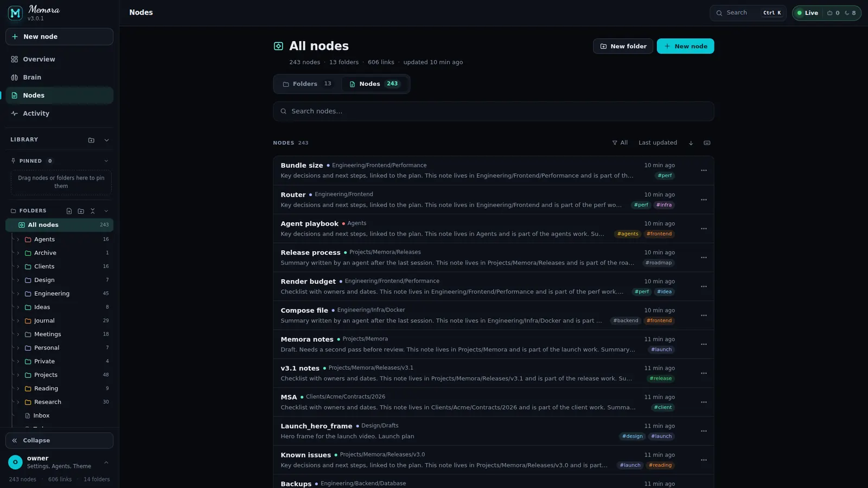Toggle sort direction arrow next to Last updated

[691, 143]
